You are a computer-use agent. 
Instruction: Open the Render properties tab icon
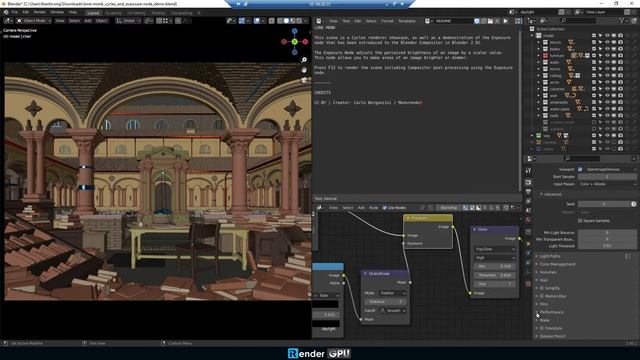coord(528,182)
